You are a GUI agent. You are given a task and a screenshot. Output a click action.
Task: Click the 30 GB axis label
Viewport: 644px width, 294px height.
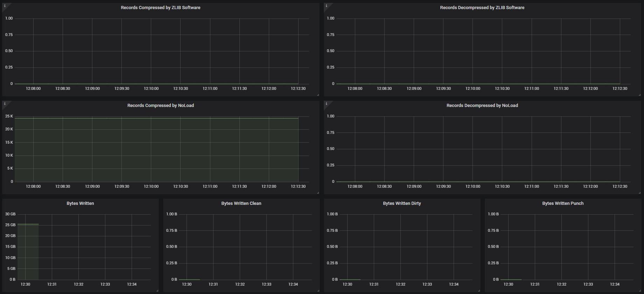click(x=10, y=214)
